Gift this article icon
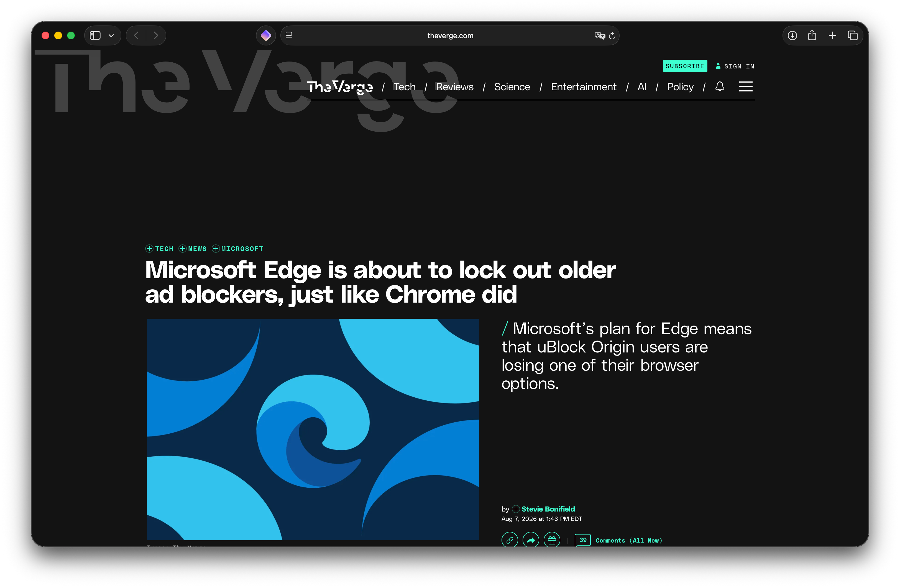This screenshot has height=588, width=900. coord(552,540)
